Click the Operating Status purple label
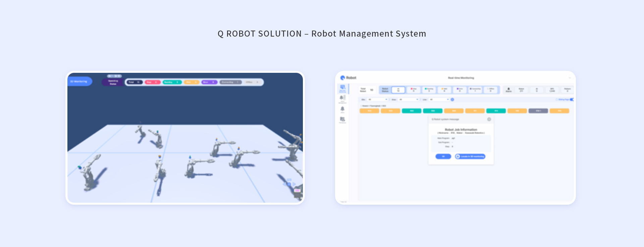The width and height of the screenshot is (644, 247). (113, 82)
